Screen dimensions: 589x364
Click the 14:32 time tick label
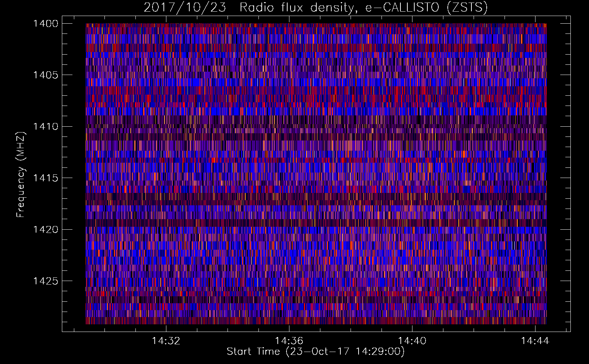pyautogui.click(x=166, y=341)
